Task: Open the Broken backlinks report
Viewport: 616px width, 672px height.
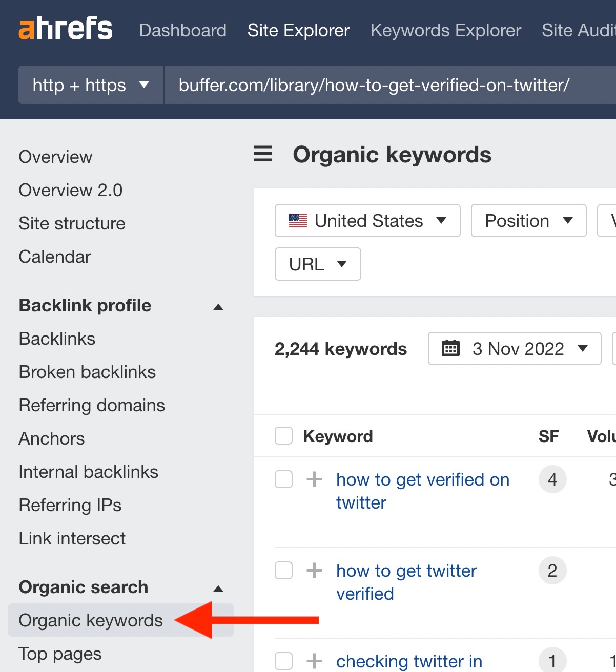Action: coord(87,372)
